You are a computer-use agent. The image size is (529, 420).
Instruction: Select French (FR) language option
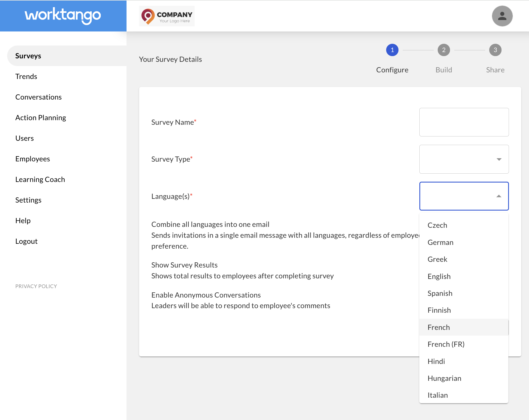tap(446, 344)
